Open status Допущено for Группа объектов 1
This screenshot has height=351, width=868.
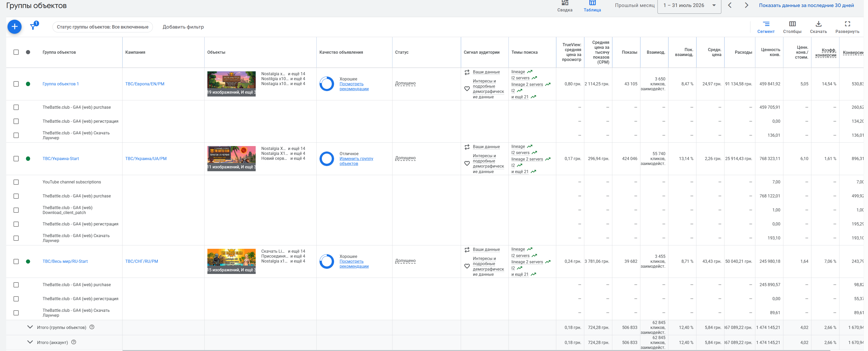click(405, 83)
